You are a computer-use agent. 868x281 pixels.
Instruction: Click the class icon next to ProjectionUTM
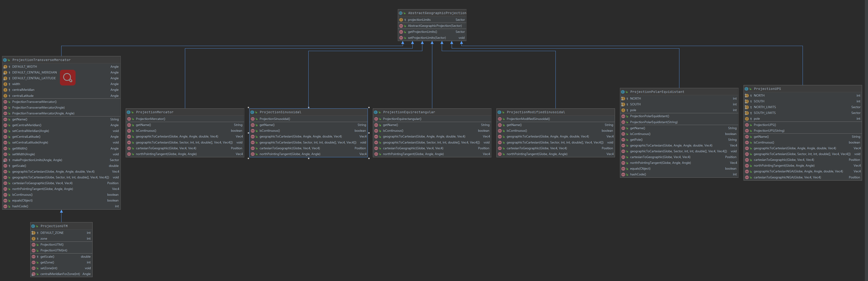[x=33, y=226]
